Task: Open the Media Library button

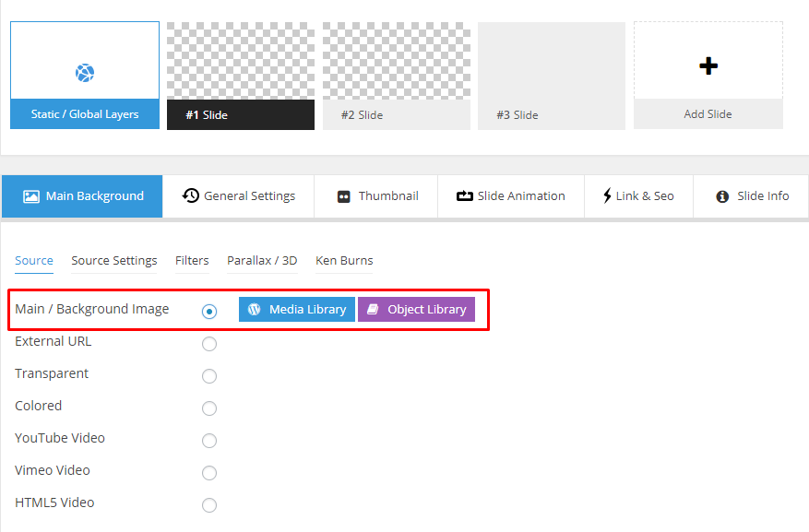Action: click(297, 310)
